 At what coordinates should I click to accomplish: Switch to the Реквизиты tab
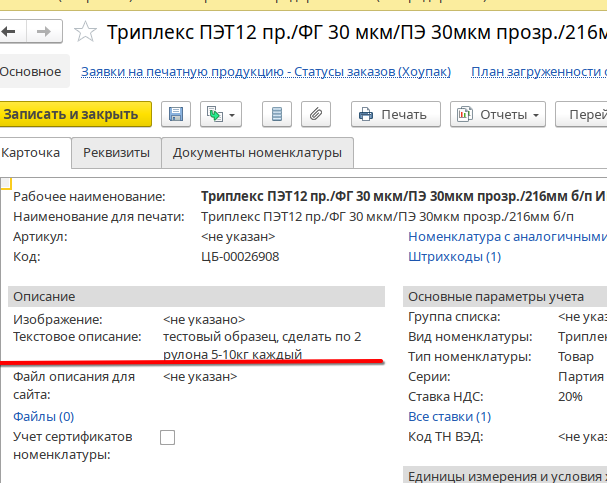[116, 153]
